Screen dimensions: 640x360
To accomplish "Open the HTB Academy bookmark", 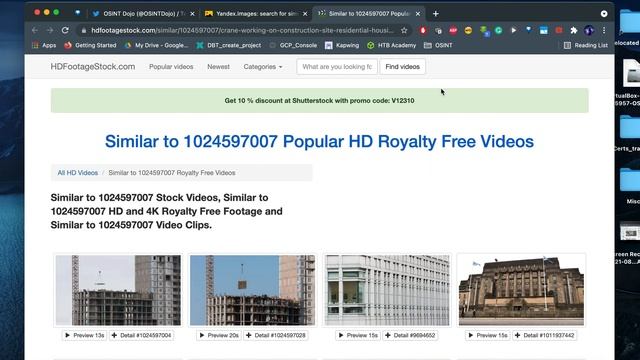I will click(391, 45).
